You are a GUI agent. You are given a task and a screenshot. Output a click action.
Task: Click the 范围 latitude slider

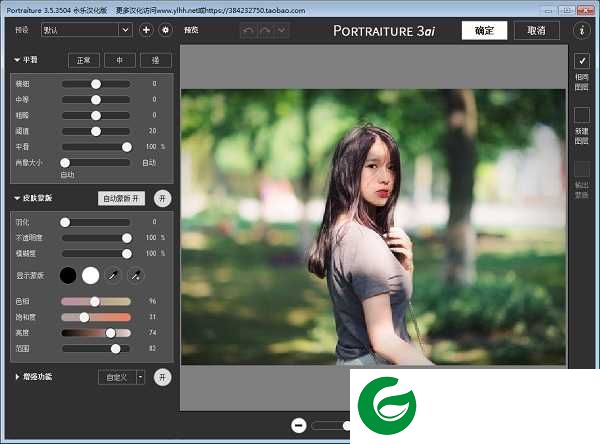pos(96,349)
